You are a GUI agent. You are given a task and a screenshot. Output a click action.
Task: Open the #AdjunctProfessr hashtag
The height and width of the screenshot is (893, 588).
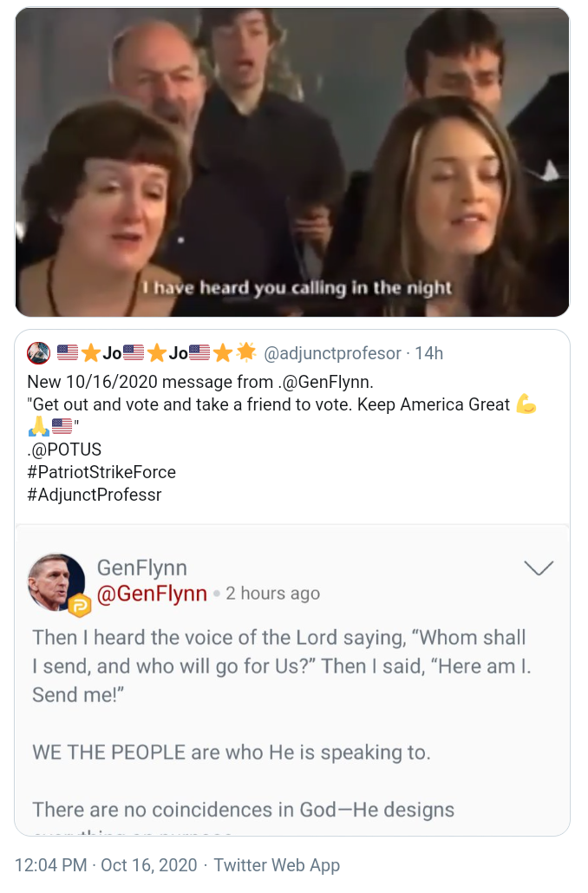[95, 495]
